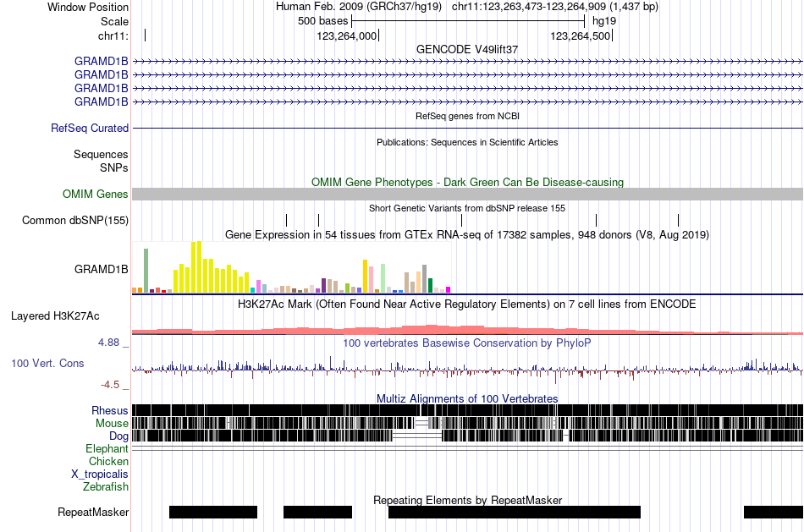Click the 123,264,500 ruler position
This screenshot has width=804, height=532.
(x=581, y=36)
